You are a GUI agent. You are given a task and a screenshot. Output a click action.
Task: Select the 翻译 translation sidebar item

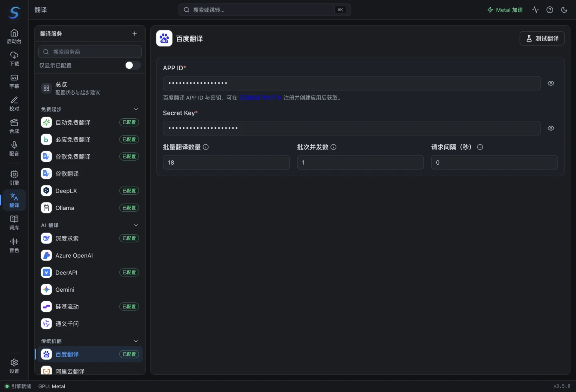coord(14,200)
